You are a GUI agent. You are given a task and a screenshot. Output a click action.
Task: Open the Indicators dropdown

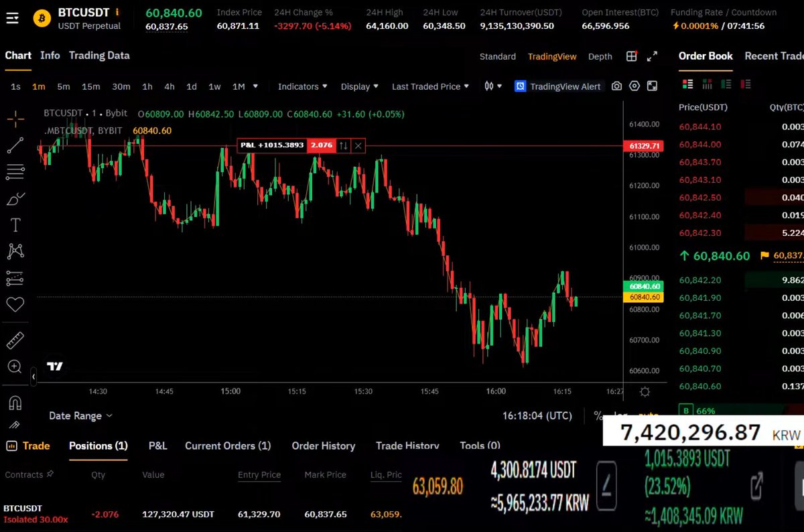[x=303, y=86]
